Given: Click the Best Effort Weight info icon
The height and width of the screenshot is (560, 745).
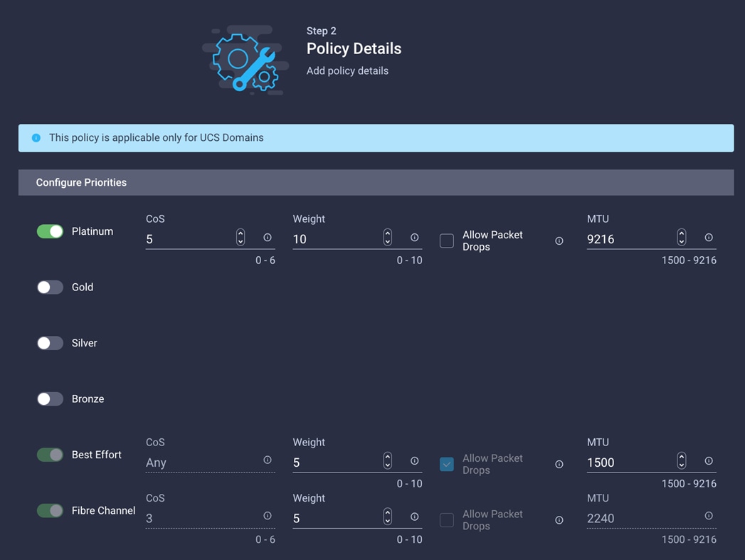Looking at the screenshot, I should click(414, 460).
